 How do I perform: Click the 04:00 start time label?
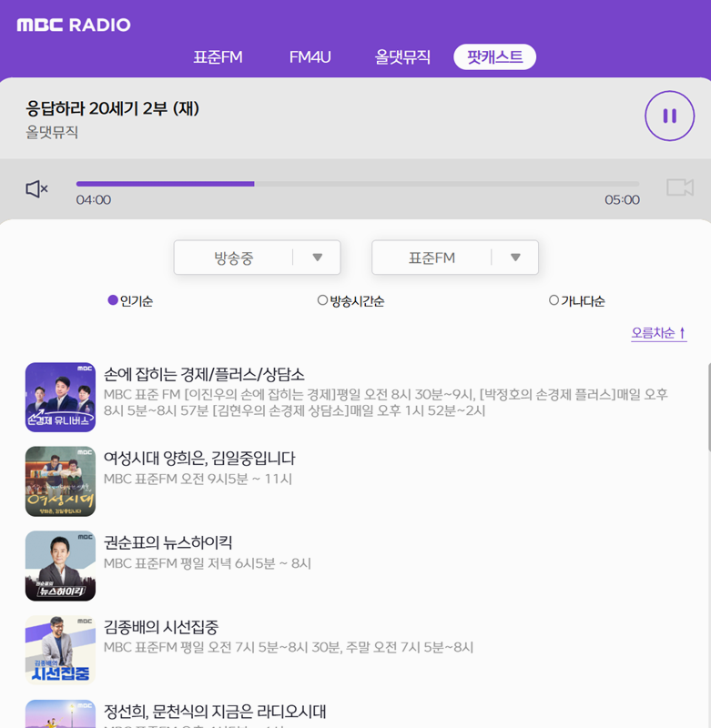pos(94,200)
